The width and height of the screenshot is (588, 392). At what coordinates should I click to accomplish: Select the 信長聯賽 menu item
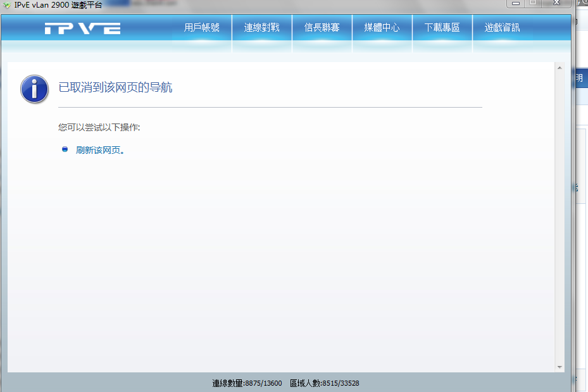(322, 28)
